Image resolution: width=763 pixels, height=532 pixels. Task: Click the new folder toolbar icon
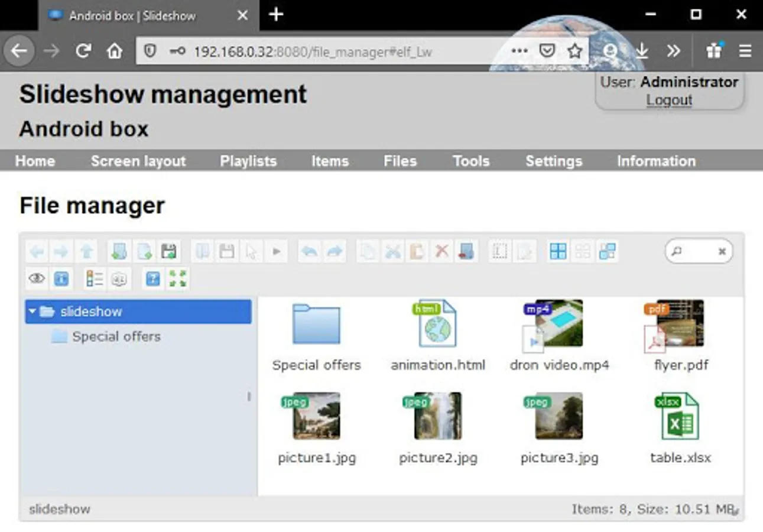tap(119, 252)
